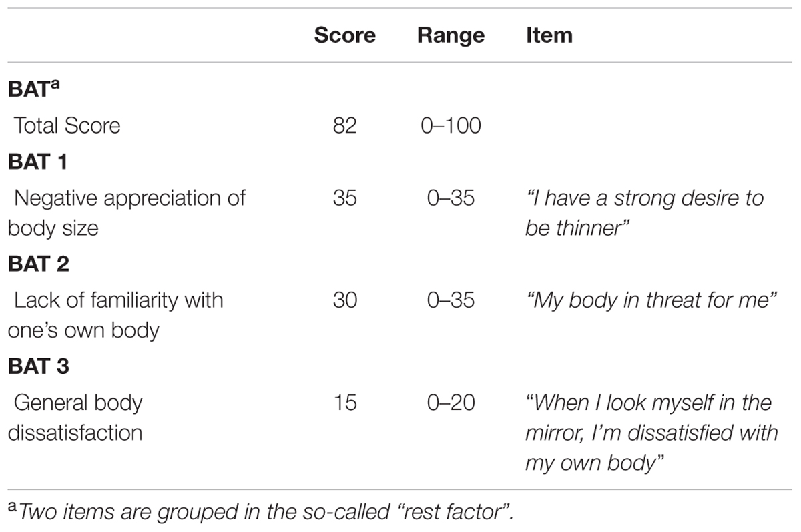Click the 0–20 range value
The height and width of the screenshot is (532, 801).
coord(451,403)
